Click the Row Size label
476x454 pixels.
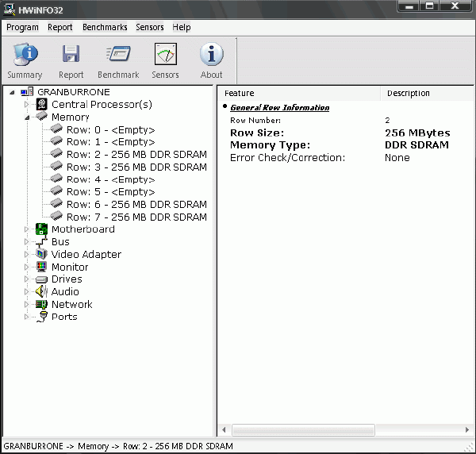pyautogui.click(x=257, y=133)
